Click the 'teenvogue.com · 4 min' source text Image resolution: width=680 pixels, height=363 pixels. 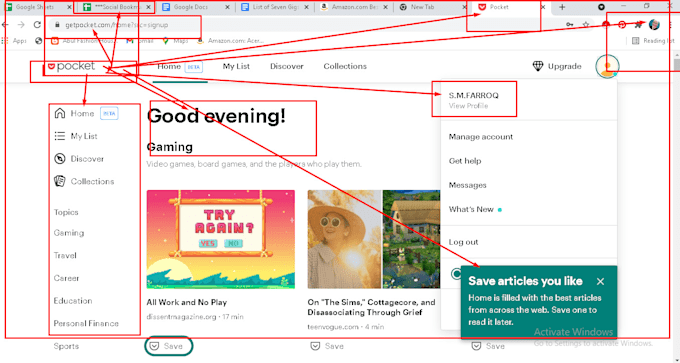346,327
